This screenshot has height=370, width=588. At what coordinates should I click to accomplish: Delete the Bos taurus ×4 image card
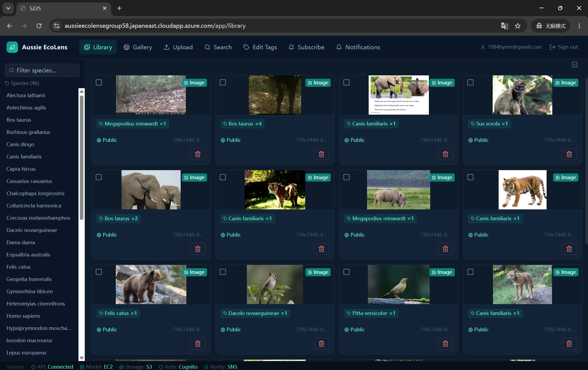point(322,154)
